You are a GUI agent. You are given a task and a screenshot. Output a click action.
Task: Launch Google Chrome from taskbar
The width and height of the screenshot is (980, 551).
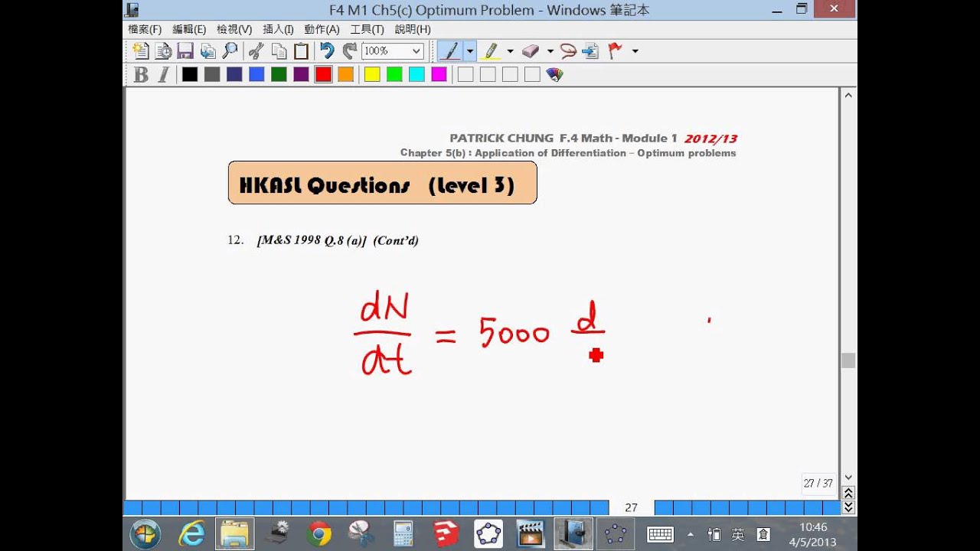click(x=318, y=533)
